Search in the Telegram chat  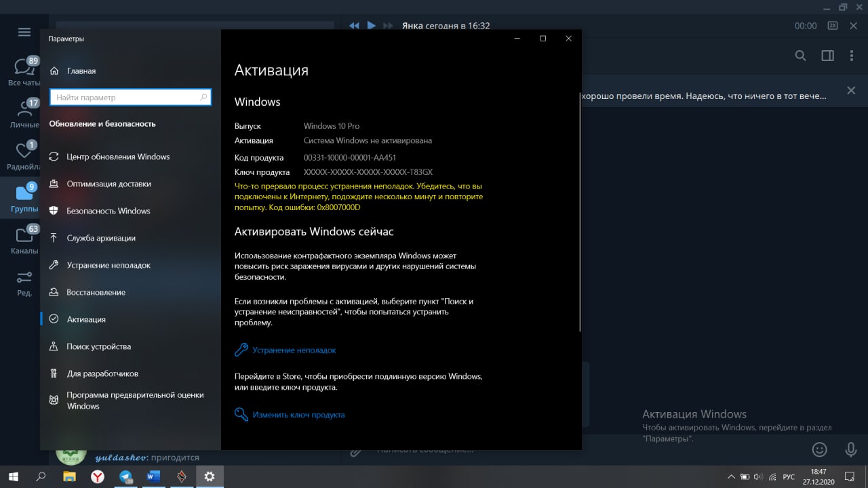(800, 56)
